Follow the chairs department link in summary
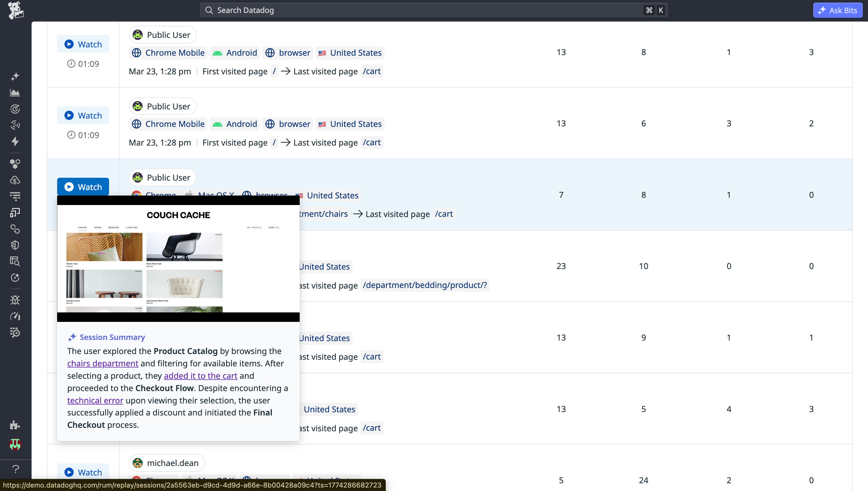 [x=102, y=363]
